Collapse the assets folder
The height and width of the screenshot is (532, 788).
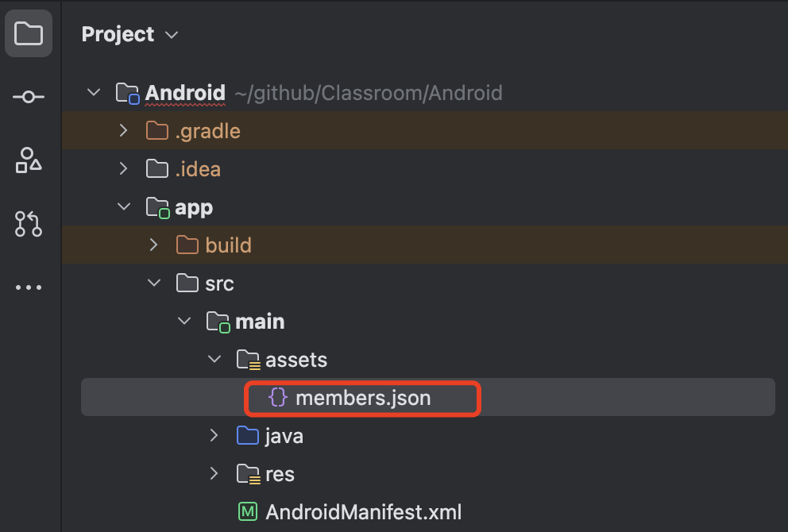click(x=214, y=360)
